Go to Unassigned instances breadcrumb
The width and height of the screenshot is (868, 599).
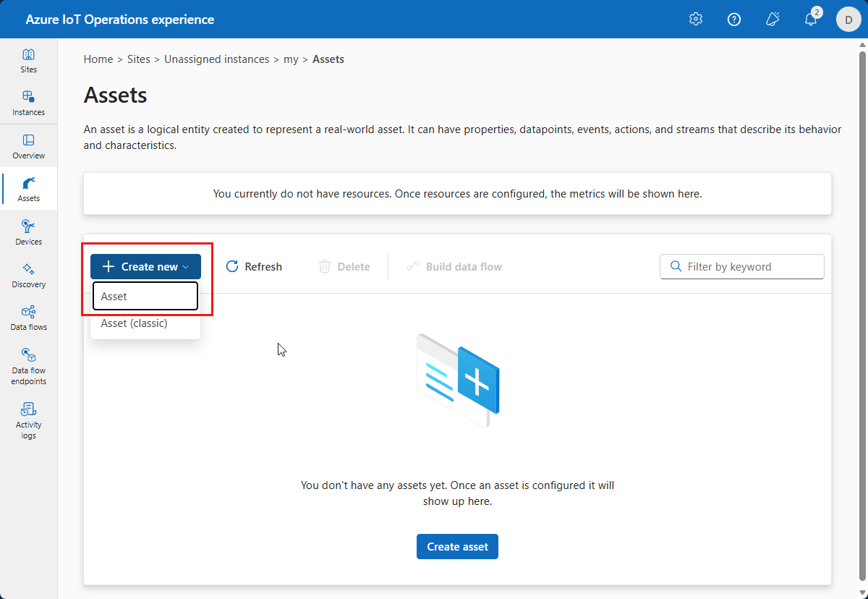click(216, 59)
